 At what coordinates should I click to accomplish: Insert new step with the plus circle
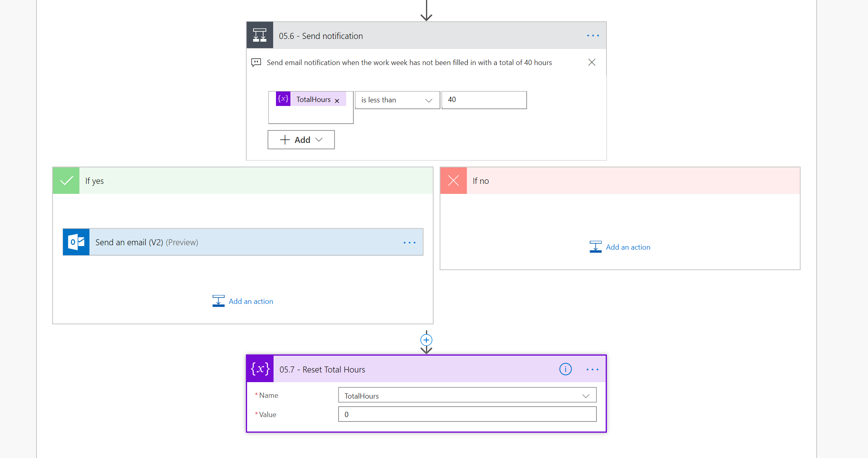pyautogui.click(x=426, y=340)
